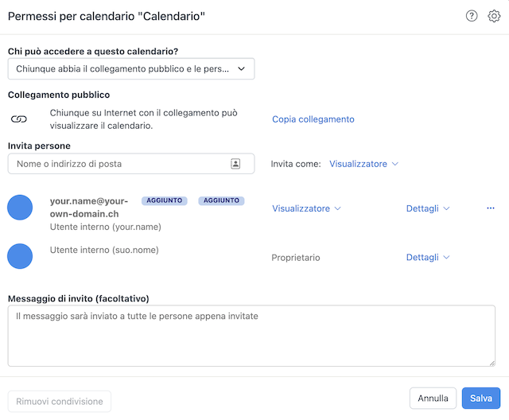Open three-dot menu for your.name user
Screen dimensions: 509x420
tap(491, 208)
